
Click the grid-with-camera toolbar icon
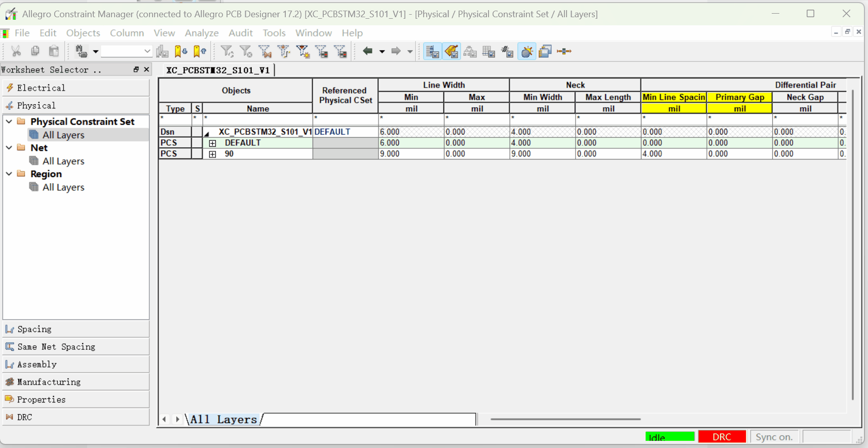pos(488,51)
